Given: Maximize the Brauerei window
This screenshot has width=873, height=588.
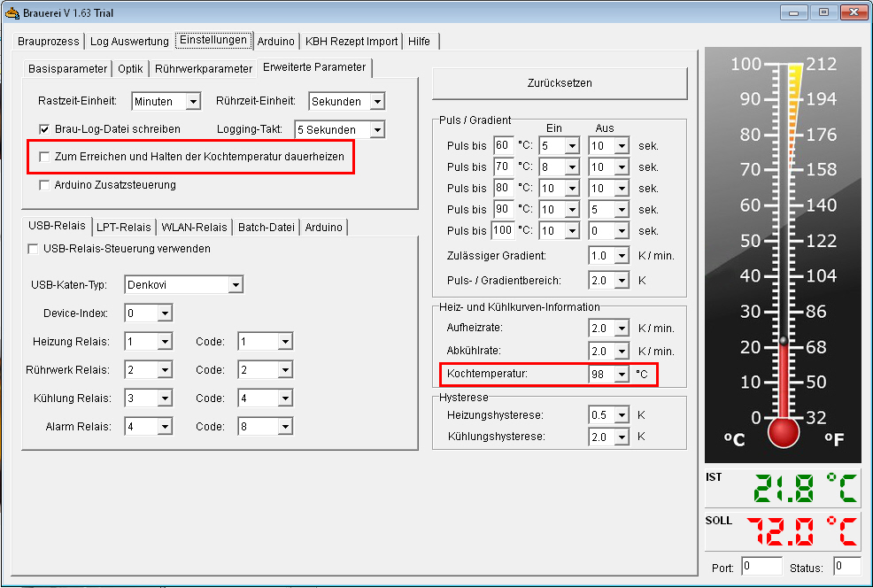Looking at the screenshot, I should (x=823, y=12).
